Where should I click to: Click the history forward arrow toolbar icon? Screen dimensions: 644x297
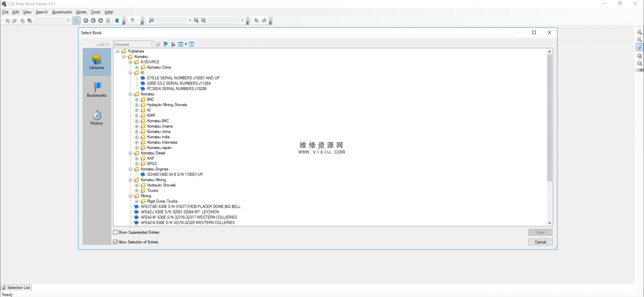(x=15, y=21)
